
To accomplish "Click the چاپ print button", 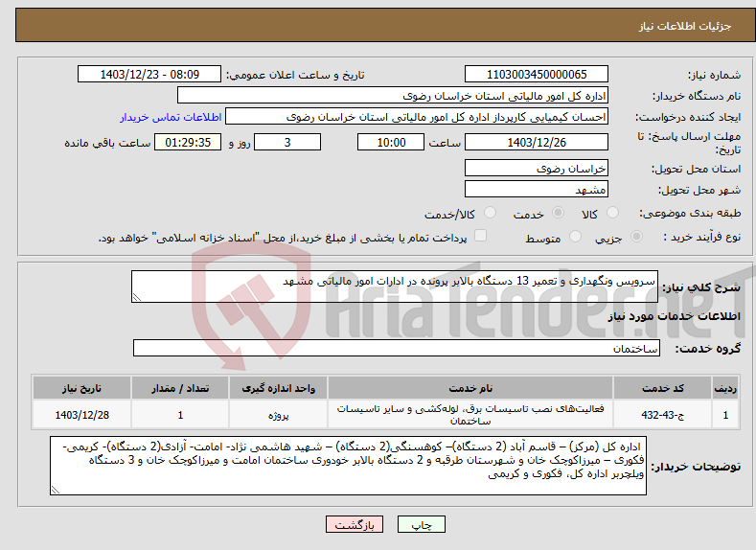I will pyautogui.click(x=422, y=524).
